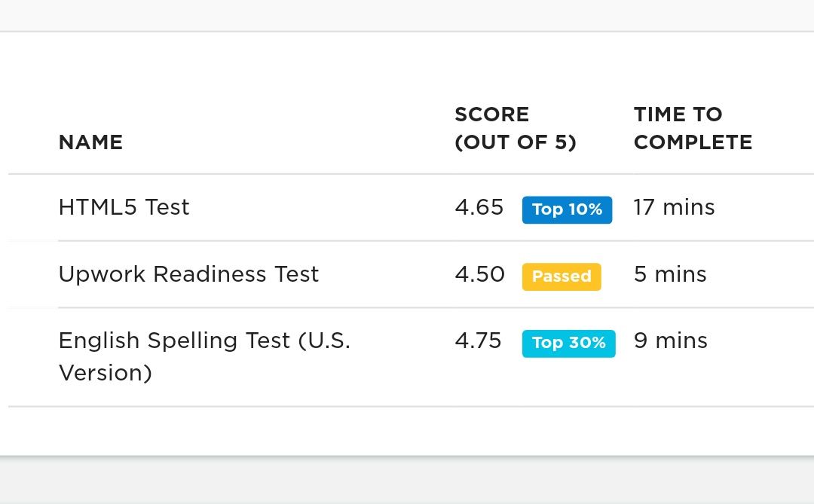Click the NAME column header
The height and width of the screenshot is (504, 814).
click(x=91, y=142)
